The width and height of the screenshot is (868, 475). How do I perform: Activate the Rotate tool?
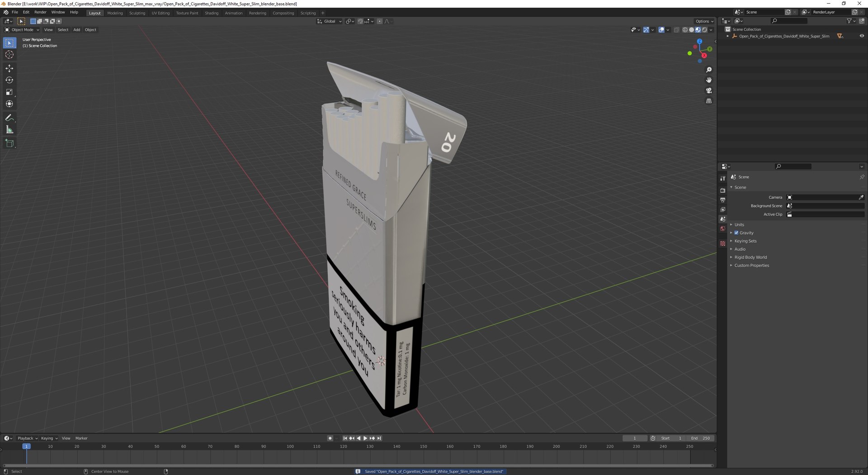click(x=9, y=80)
